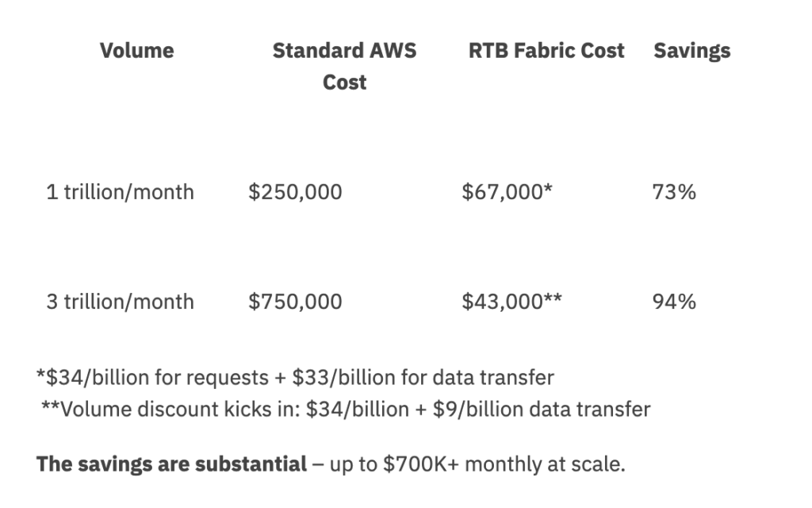Click the double asterisk starting the second footnote
812x508 pixels.
coord(50,408)
